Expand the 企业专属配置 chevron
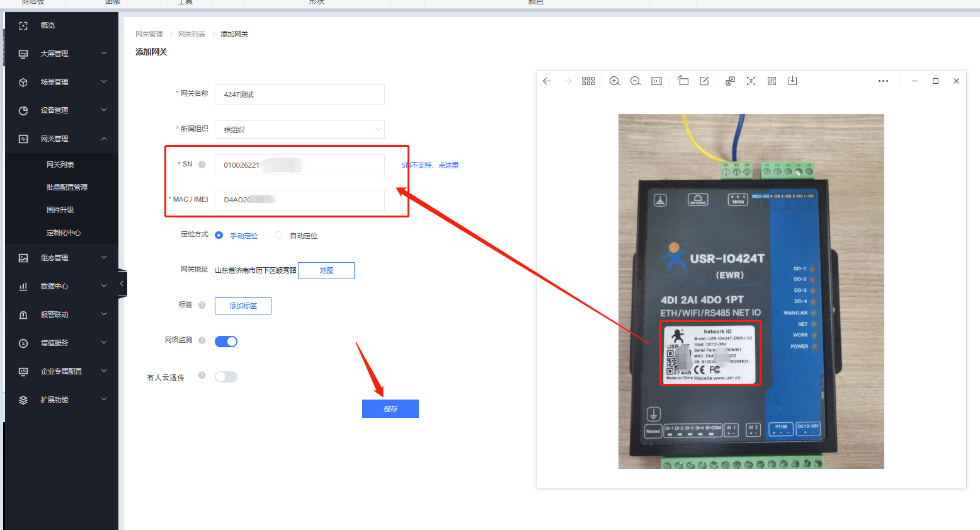 click(x=104, y=371)
